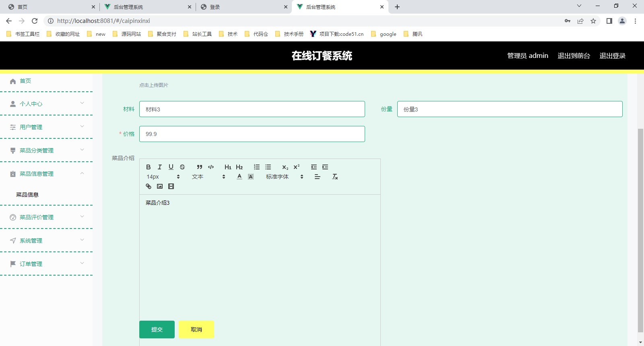This screenshot has width=644, height=346.
Task: Toggle bold formatting in the editor
Action: (149, 167)
